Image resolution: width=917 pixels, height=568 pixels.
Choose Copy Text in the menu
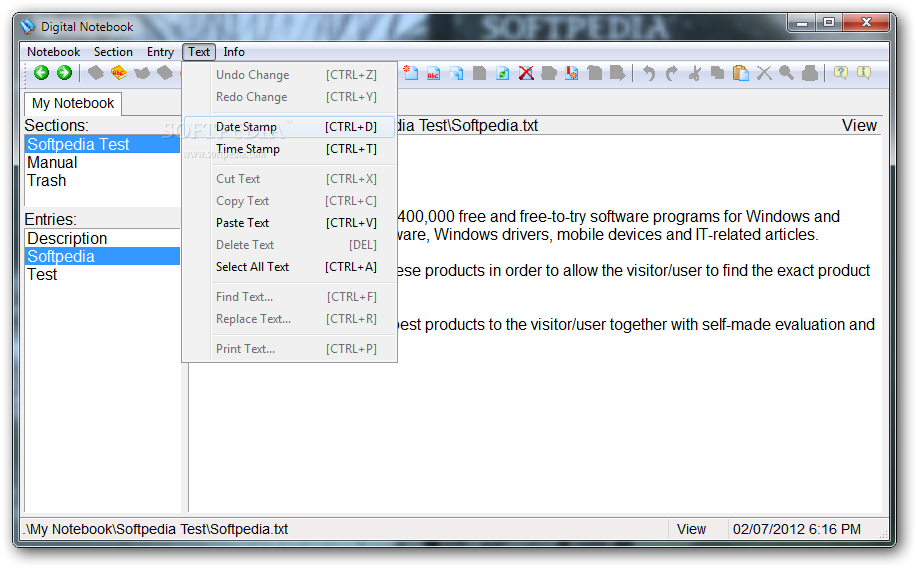[291, 201]
